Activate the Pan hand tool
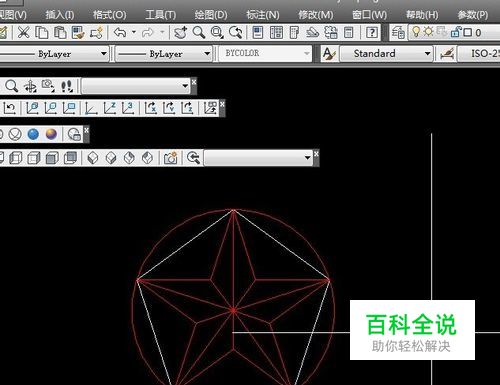 181,32
